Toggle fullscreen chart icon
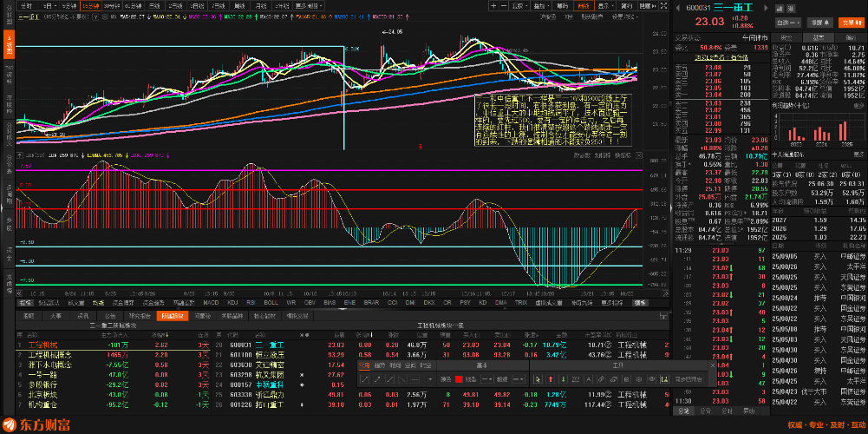The height and width of the screenshot is (434, 868). [x=663, y=5]
